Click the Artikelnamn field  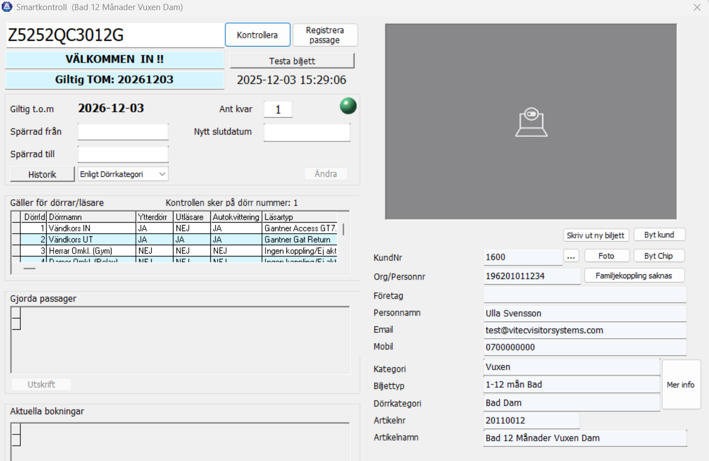[585, 438]
